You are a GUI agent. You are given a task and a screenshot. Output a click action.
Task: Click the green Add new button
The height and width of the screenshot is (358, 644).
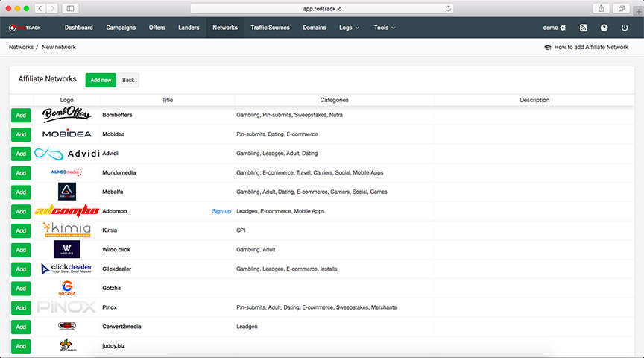(101, 80)
